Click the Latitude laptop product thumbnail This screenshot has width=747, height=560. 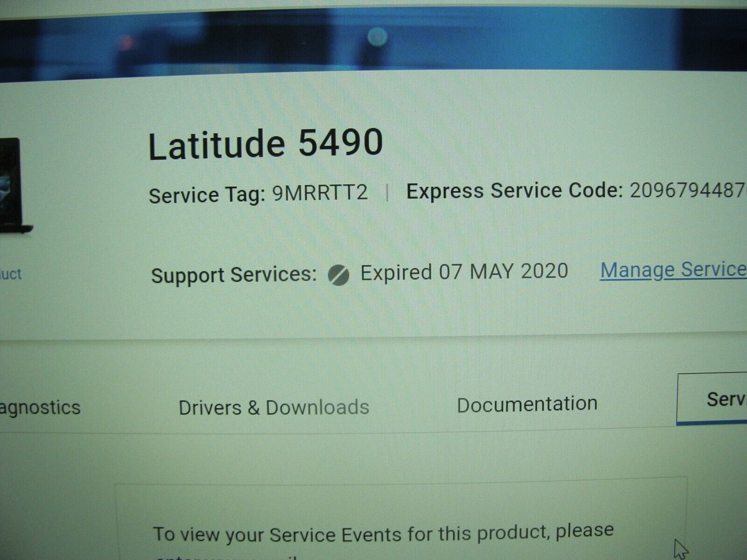(x=15, y=186)
